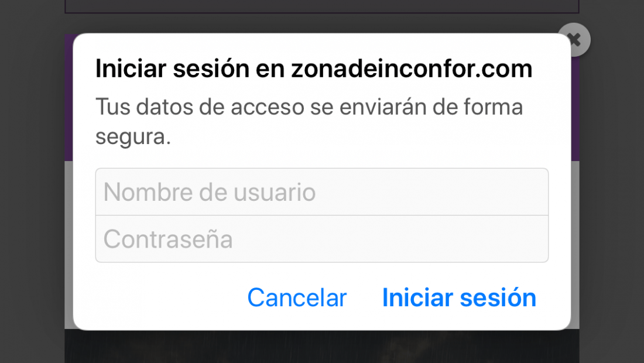This screenshot has height=363, width=644.
Task: Click the dark photo strip below the dialog
Action: [x=322, y=347]
